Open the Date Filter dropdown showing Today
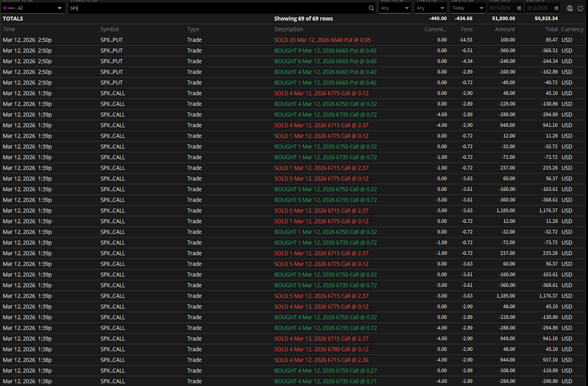Image resolution: width=588 pixels, height=386 pixels. click(467, 8)
